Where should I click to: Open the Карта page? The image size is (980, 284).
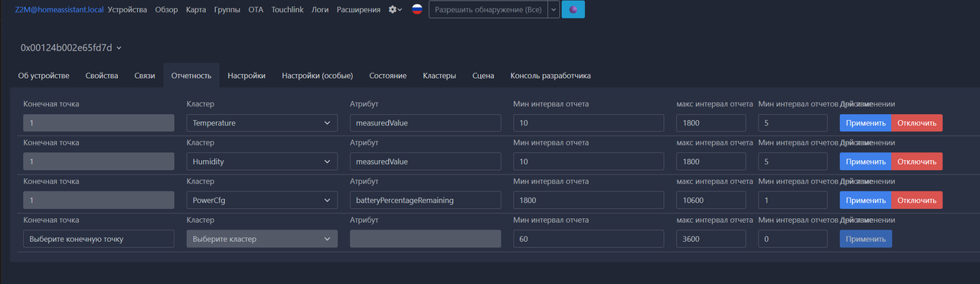196,10
